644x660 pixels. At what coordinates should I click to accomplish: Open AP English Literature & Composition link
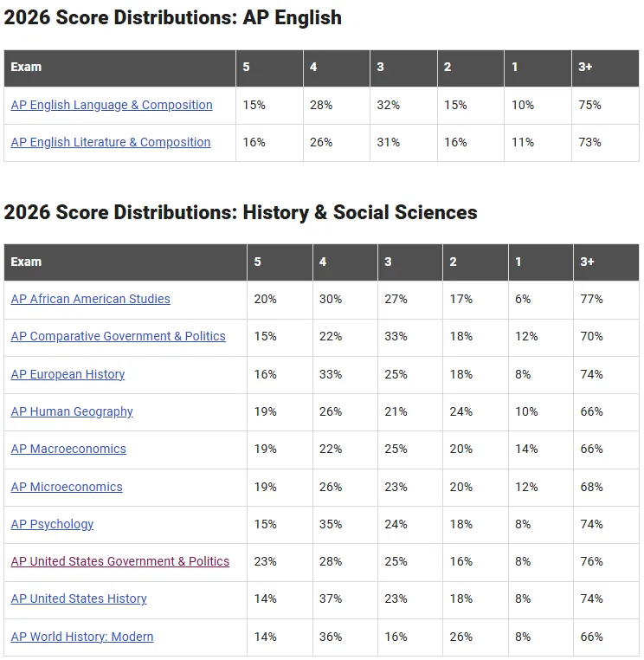click(111, 142)
